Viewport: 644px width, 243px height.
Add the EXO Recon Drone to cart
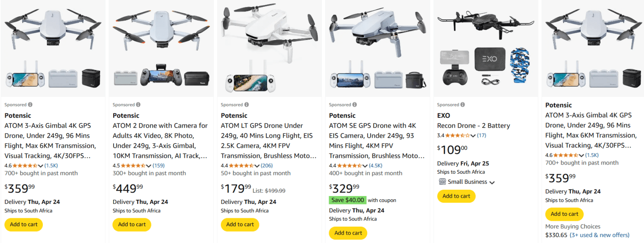click(x=456, y=196)
